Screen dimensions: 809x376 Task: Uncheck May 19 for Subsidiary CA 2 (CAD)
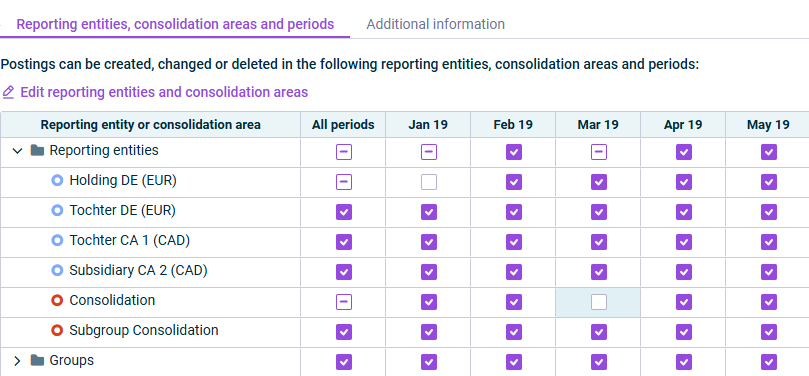click(x=769, y=272)
